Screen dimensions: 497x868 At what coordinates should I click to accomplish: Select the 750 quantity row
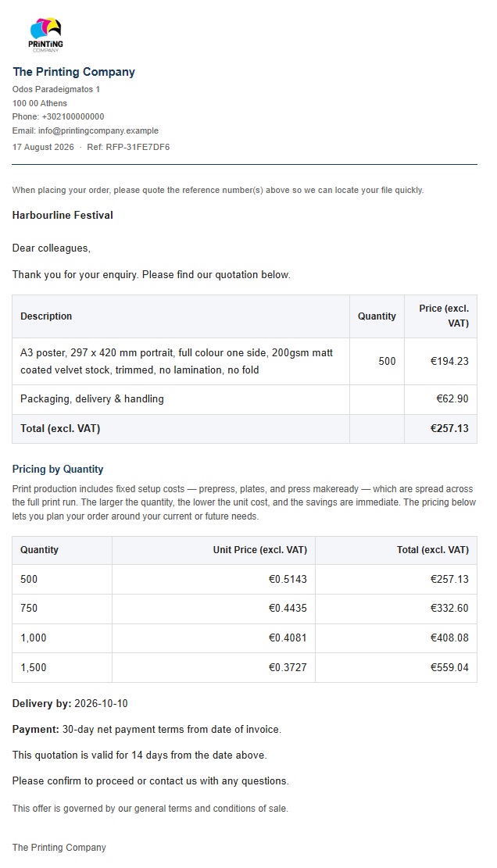(244, 609)
